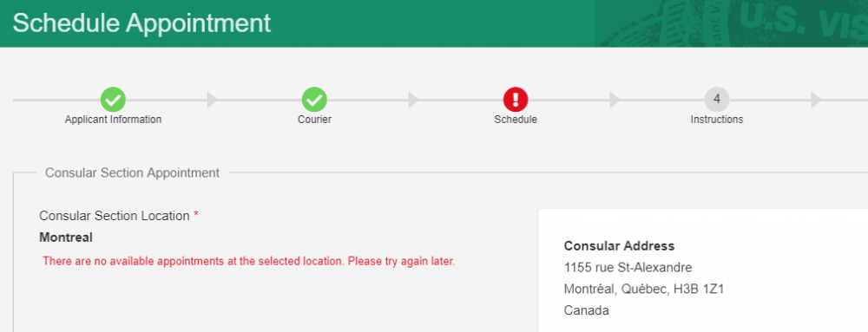Open step 4 numbered circle
This screenshot has width=868, height=332.
coord(717,100)
